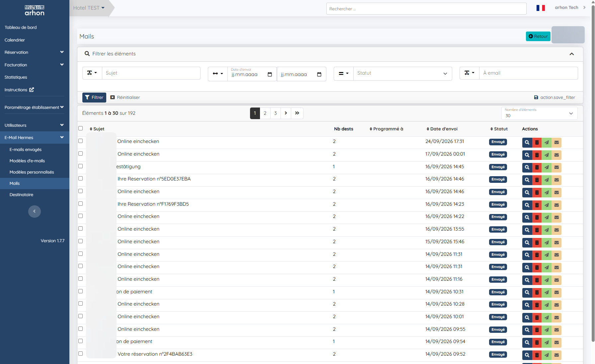Screen dimensions: 595x364
Task: Collapse the sidebar with the round arrow button
Action: (x=35, y=211)
